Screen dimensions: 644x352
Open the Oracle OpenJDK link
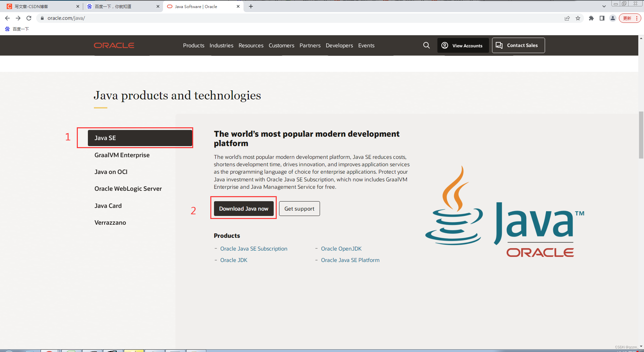tap(341, 249)
